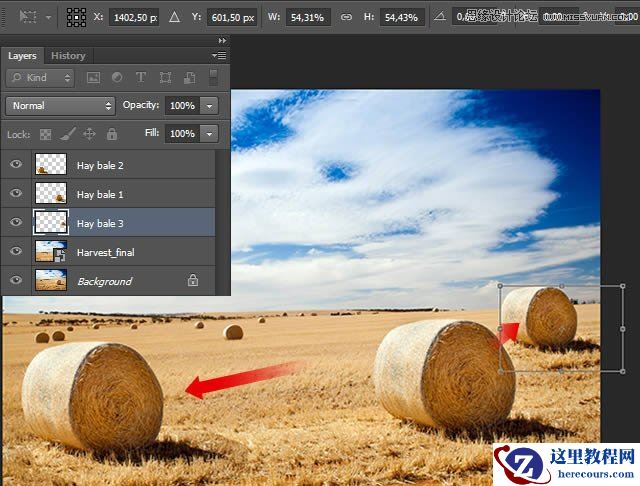Select the Background layer thumbnail

[x=51, y=280]
